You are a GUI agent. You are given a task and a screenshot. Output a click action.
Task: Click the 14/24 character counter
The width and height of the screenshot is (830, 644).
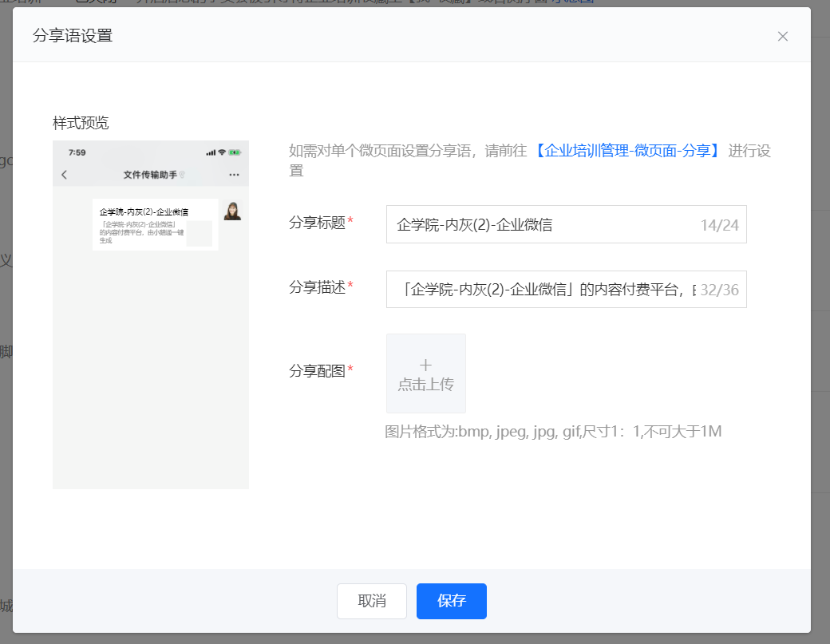[x=719, y=225]
